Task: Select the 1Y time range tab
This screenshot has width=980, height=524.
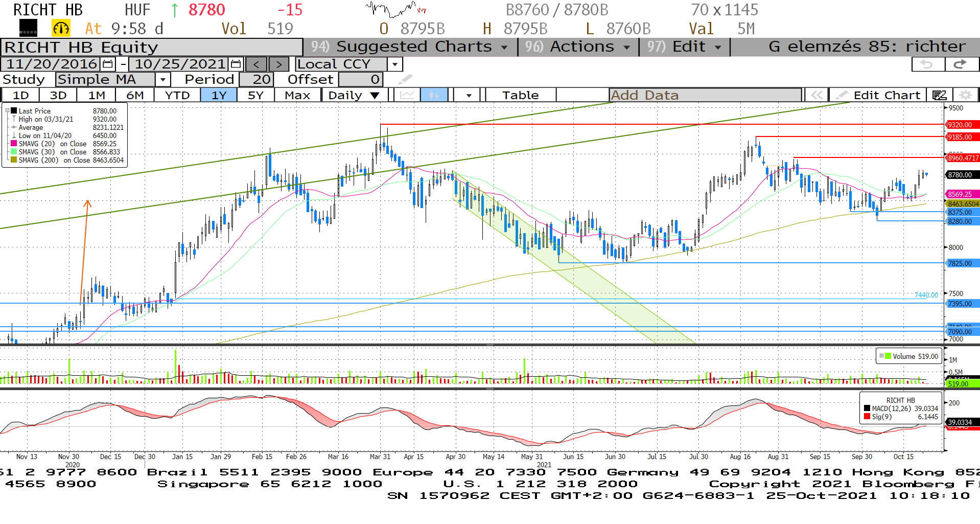Action: click(219, 95)
